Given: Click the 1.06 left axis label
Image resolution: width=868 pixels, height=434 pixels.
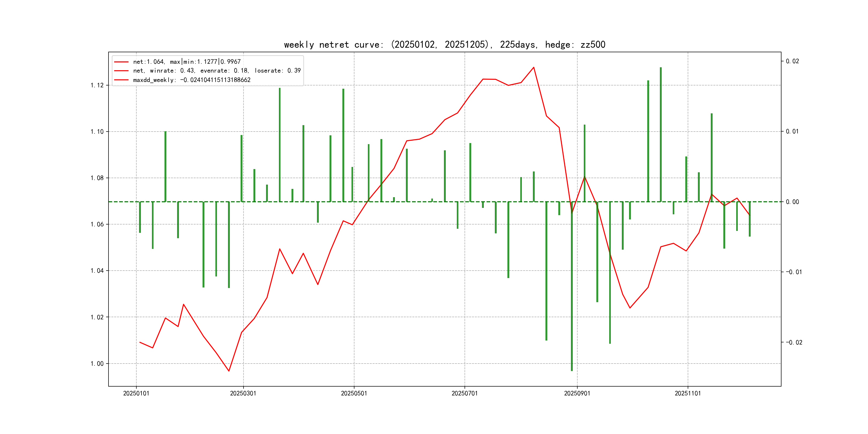Looking at the screenshot, I should click(97, 225).
